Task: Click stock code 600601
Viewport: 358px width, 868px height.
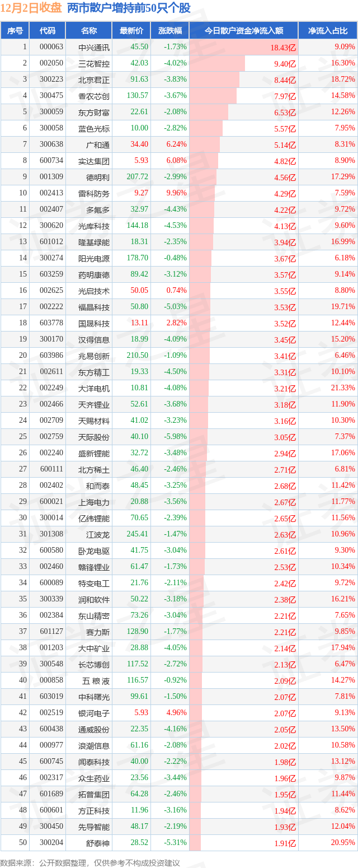Action: (x=51, y=810)
